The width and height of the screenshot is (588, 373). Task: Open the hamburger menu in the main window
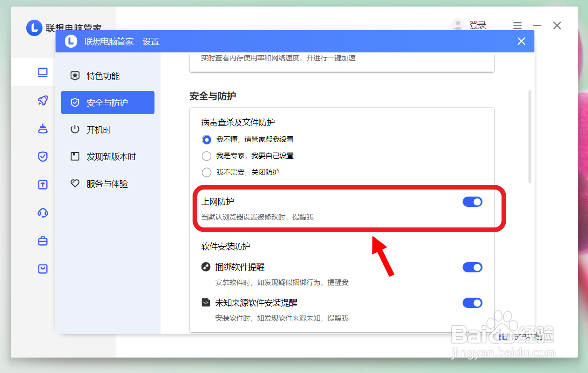click(x=517, y=26)
